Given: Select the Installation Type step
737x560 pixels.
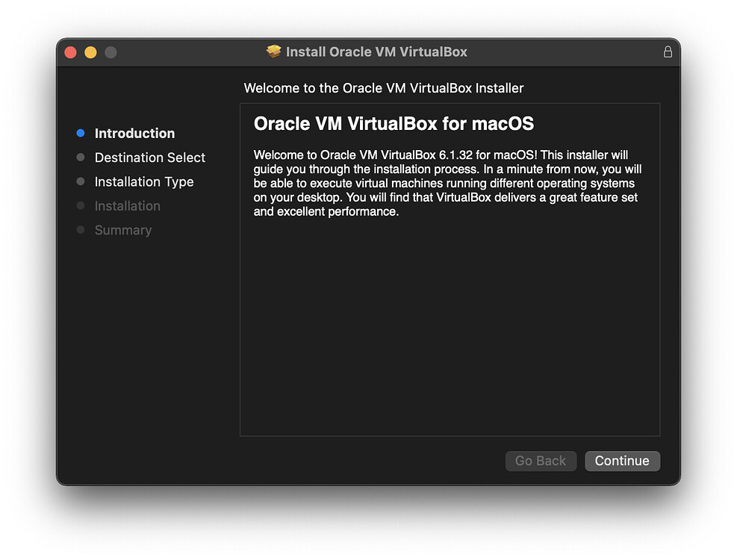Looking at the screenshot, I should pyautogui.click(x=144, y=181).
